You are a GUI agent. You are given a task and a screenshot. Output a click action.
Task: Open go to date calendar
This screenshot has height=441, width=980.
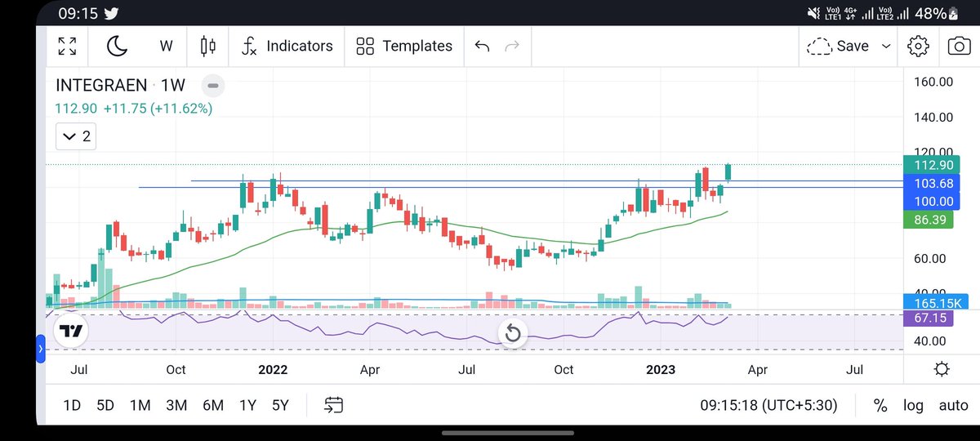(x=333, y=405)
